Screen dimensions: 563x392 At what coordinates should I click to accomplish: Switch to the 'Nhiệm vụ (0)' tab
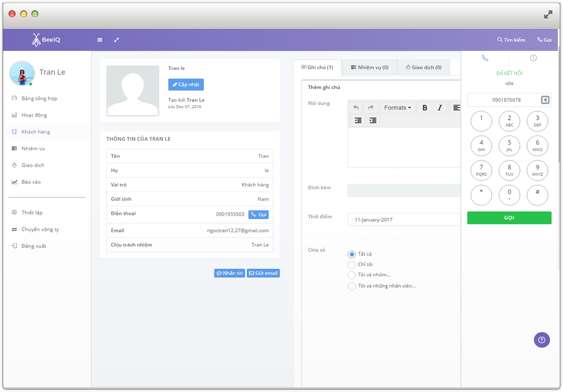tap(369, 67)
